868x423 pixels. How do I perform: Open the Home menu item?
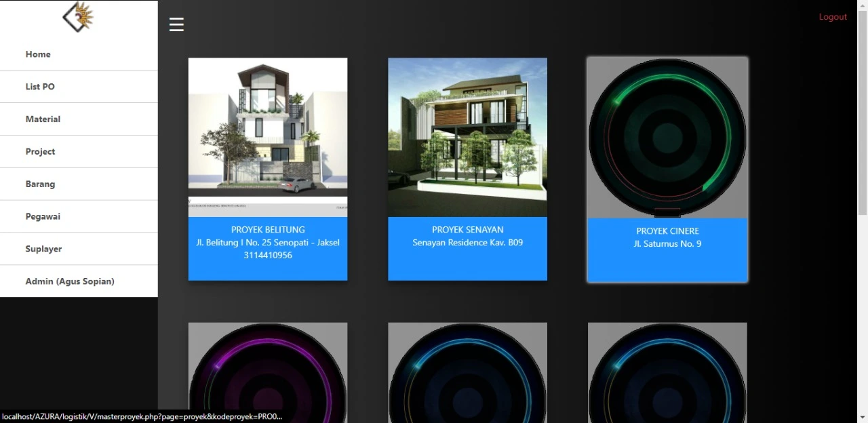[x=38, y=54]
